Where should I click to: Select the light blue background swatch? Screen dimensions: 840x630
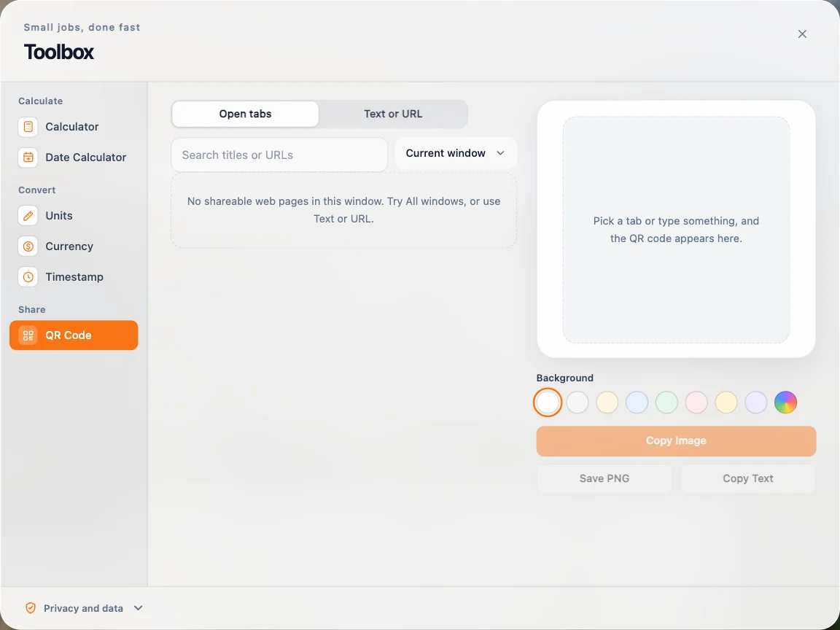(x=637, y=402)
